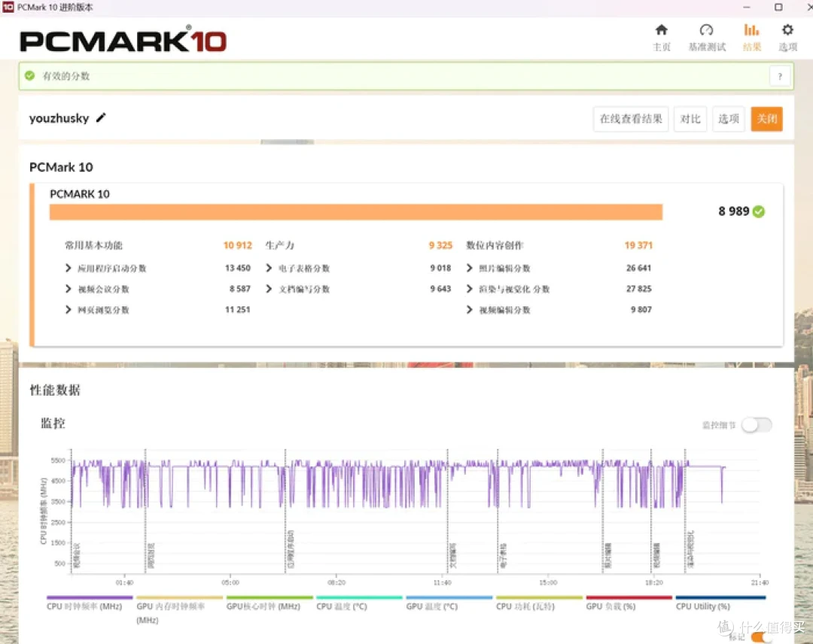
Task: Click the Compare (对比) button
Action: (x=690, y=119)
